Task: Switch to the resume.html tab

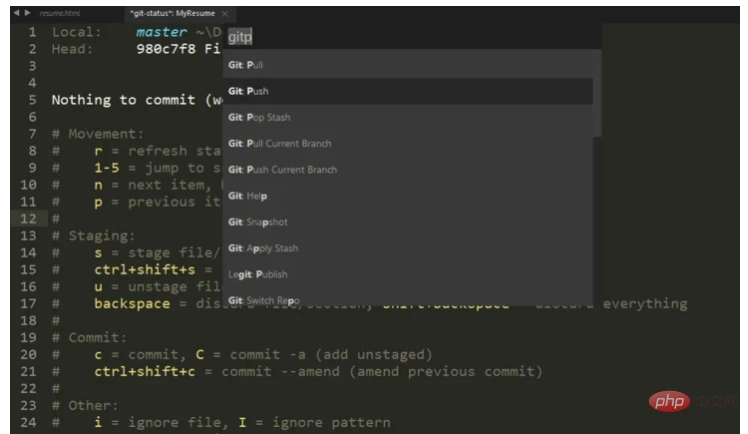Action: (60, 13)
